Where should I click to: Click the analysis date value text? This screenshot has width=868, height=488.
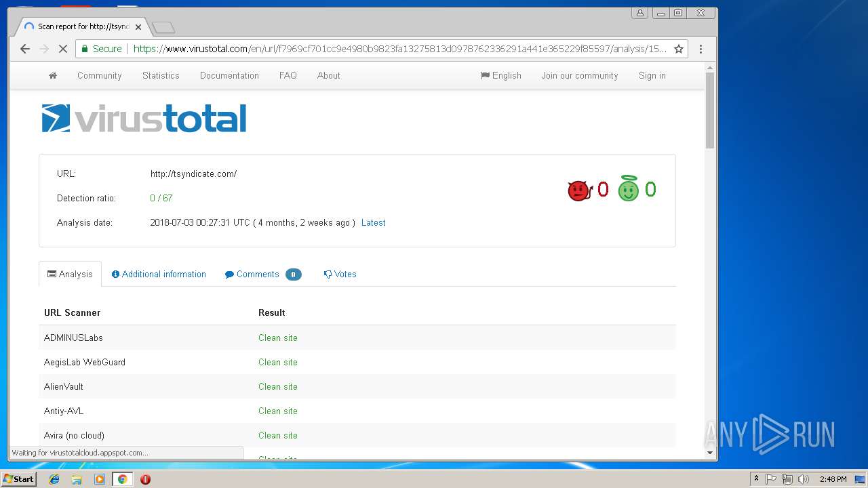coord(252,222)
